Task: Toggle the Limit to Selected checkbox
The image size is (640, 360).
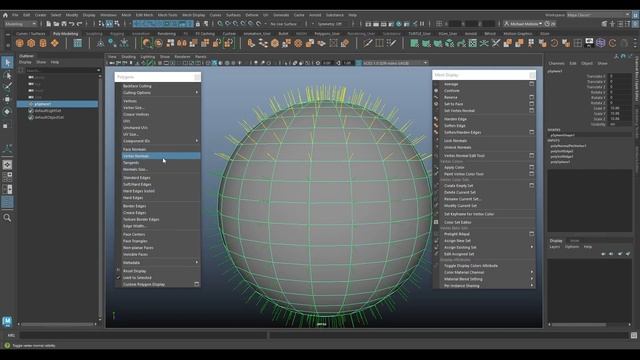Action: [118, 278]
